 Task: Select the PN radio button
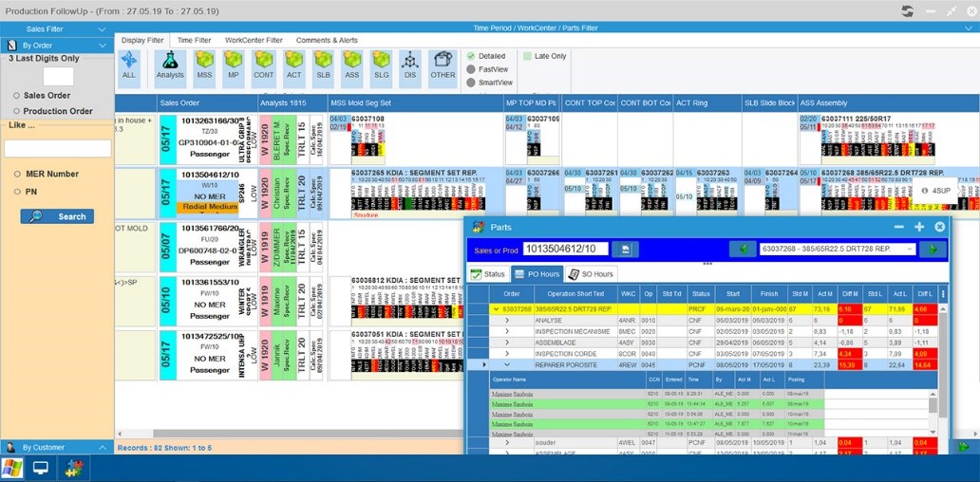[x=17, y=193]
